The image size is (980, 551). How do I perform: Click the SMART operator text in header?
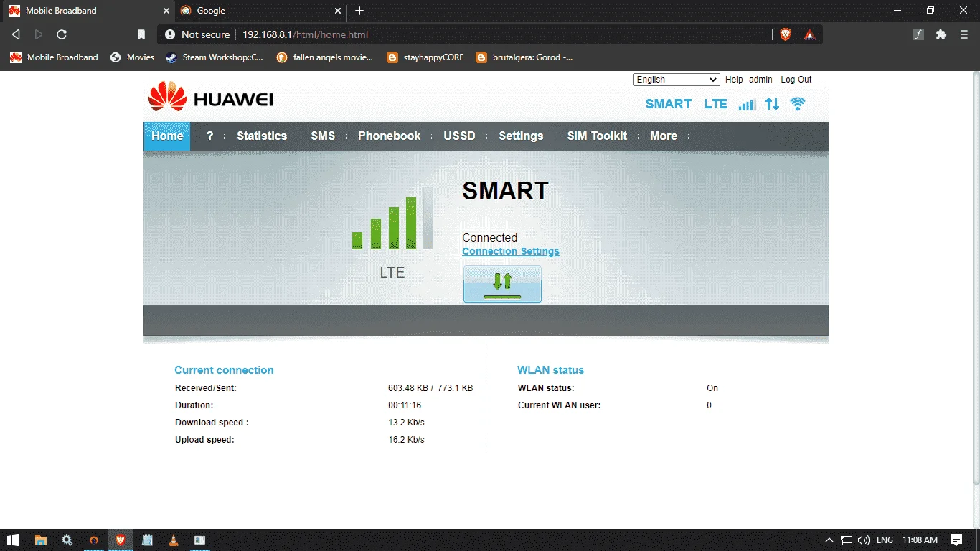pyautogui.click(x=669, y=104)
